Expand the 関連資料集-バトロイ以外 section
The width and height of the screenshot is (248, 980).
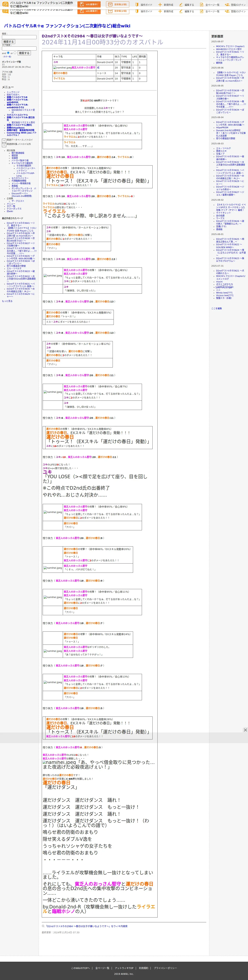4,144
